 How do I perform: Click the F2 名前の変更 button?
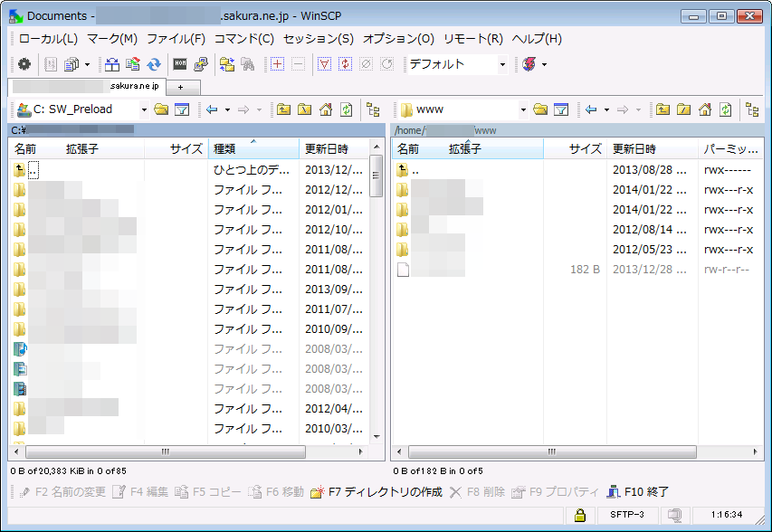click(62, 491)
